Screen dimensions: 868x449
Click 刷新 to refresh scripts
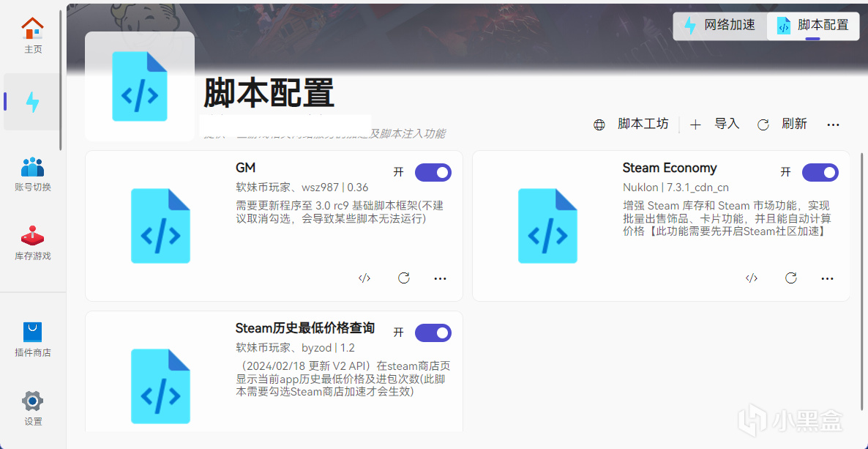point(782,125)
